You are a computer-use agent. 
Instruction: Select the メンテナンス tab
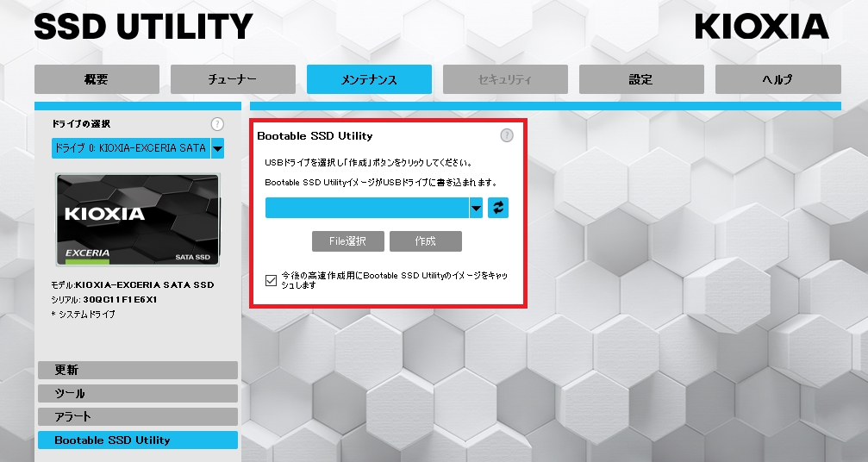click(369, 79)
